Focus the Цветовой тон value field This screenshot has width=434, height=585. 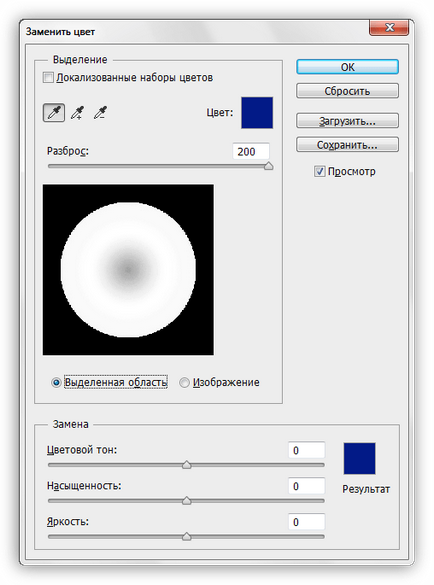tap(306, 450)
